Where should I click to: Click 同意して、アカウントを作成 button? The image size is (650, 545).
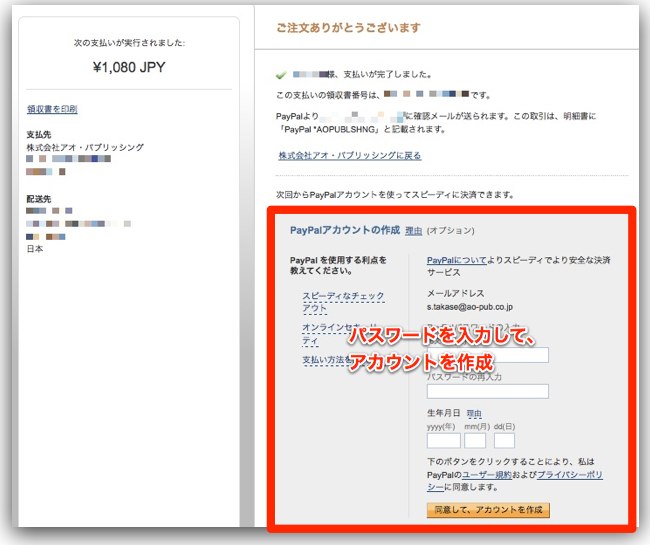488,510
